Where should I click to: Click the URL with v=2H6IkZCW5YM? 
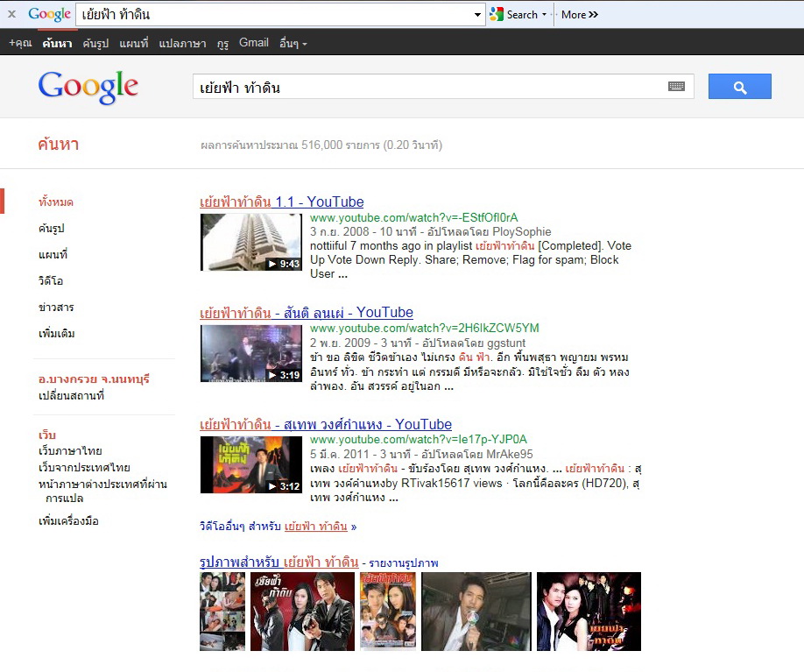pos(425,329)
